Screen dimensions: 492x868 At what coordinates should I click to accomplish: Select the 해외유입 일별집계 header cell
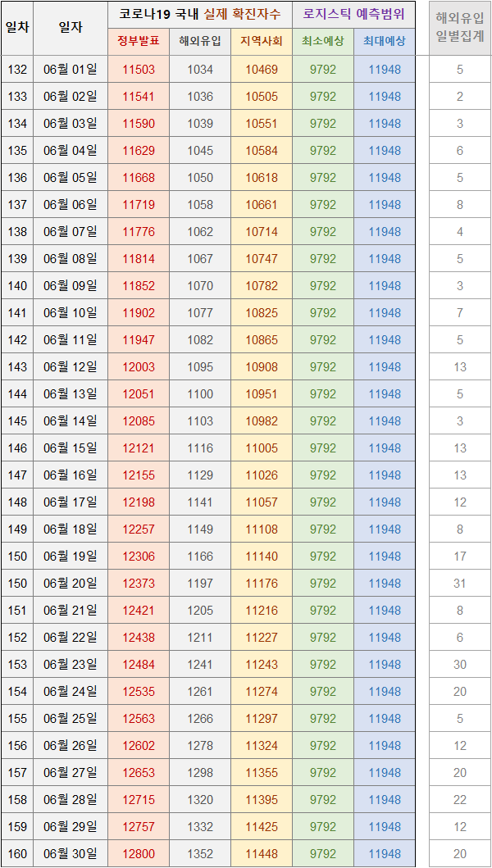click(460, 28)
